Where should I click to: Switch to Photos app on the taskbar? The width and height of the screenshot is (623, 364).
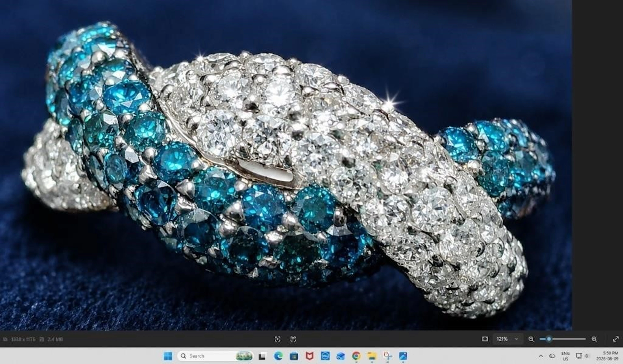(403, 356)
